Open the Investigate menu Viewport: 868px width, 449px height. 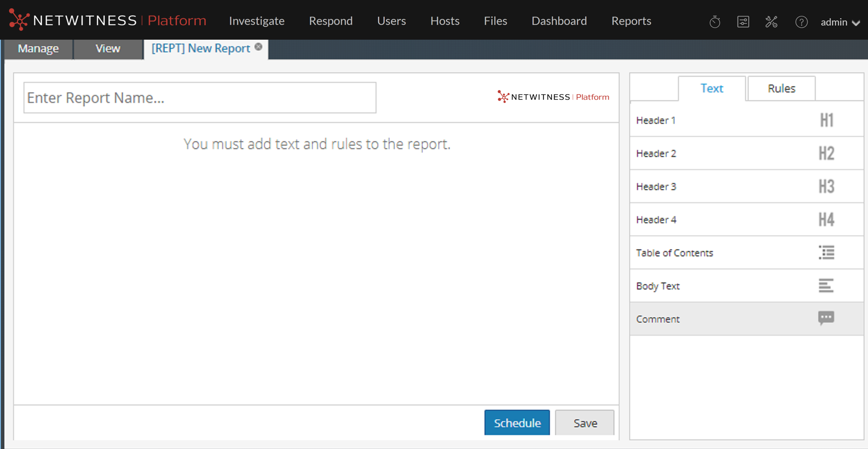pyautogui.click(x=257, y=21)
